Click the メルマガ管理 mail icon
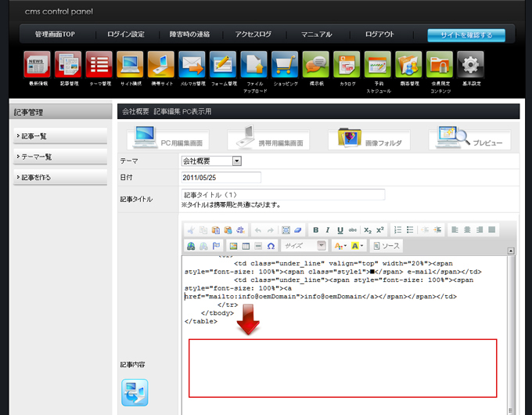Screen dimensions: 532x415 coord(192,65)
